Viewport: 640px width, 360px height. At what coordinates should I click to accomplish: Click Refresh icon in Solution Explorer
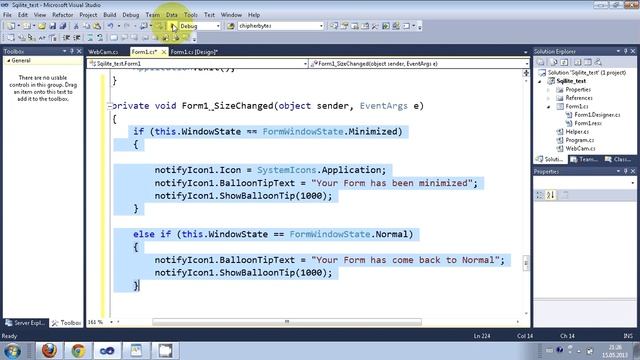[564, 62]
